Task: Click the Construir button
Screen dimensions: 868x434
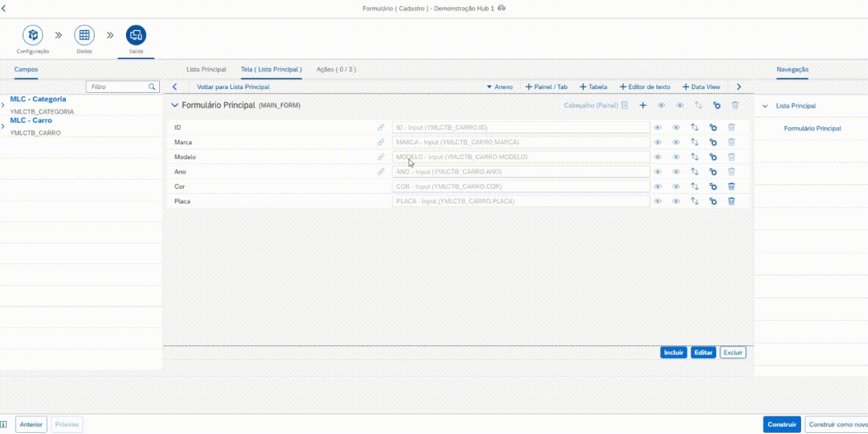Action: pyautogui.click(x=782, y=424)
